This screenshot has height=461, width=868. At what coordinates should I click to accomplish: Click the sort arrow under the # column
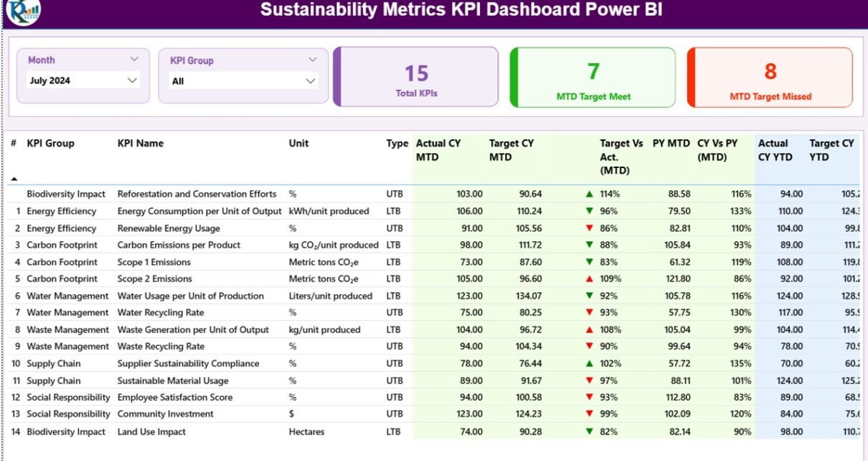coord(14,178)
